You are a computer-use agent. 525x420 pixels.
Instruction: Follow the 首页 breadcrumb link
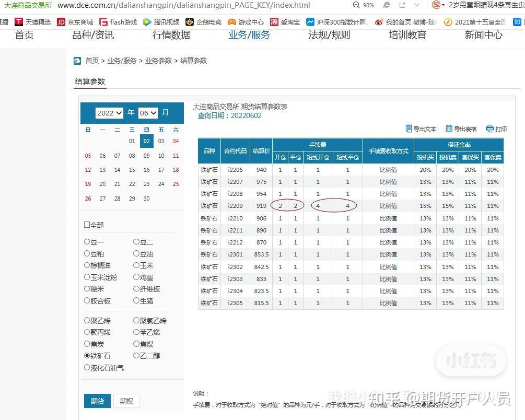pyautogui.click(x=92, y=61)
